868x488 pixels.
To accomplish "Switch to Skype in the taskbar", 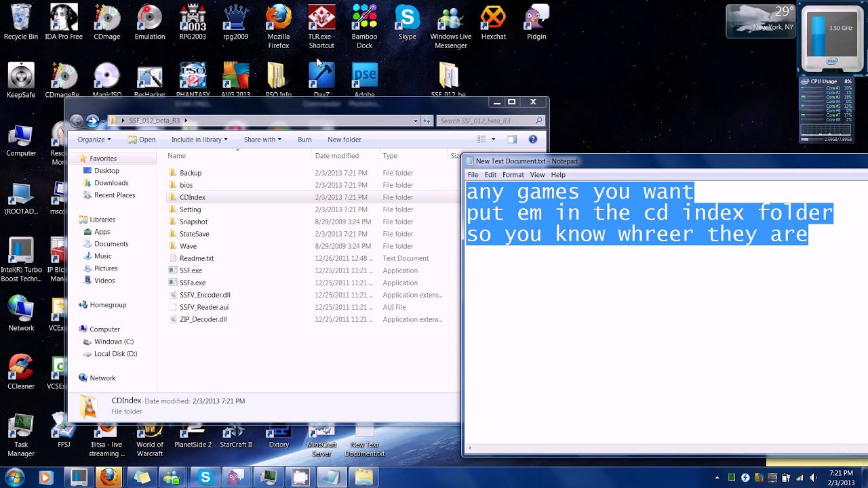I will (x=205, y=477).
